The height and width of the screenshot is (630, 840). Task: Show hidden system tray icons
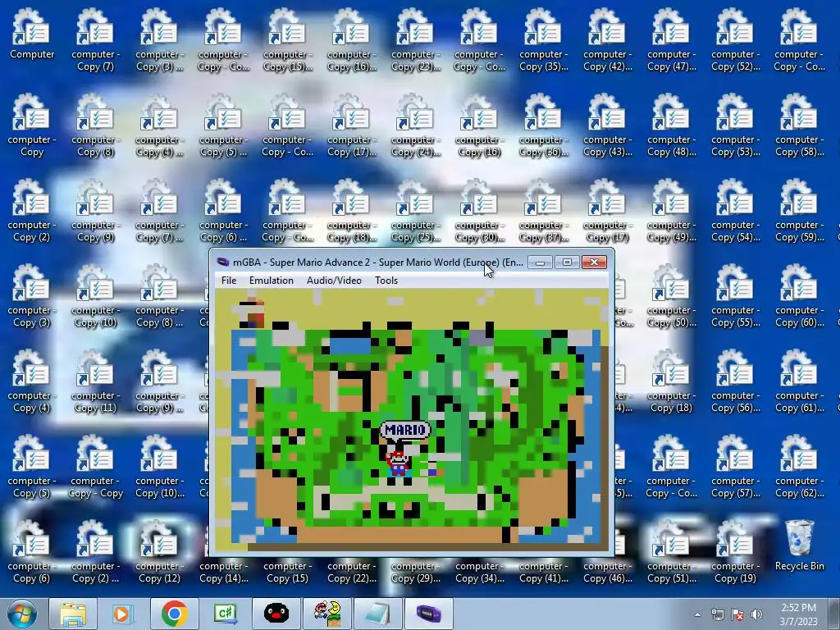(697, 614)
